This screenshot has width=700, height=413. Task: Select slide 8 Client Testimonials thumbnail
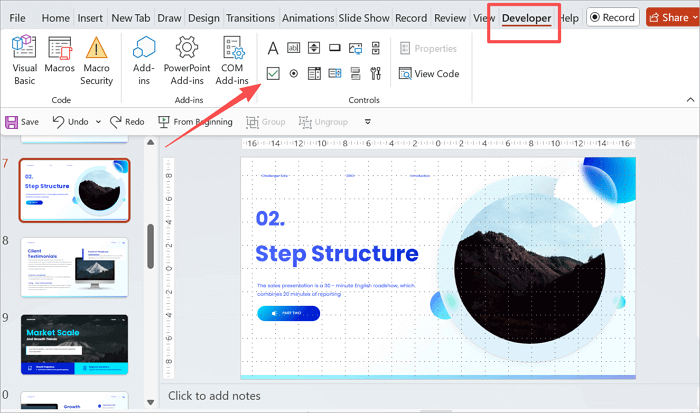tap(75, 267)
